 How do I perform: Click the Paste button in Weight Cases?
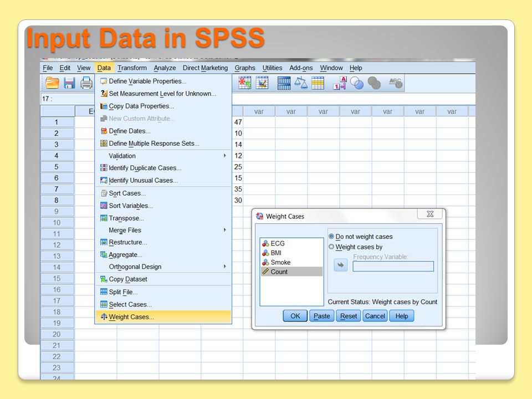click(321, 316)
